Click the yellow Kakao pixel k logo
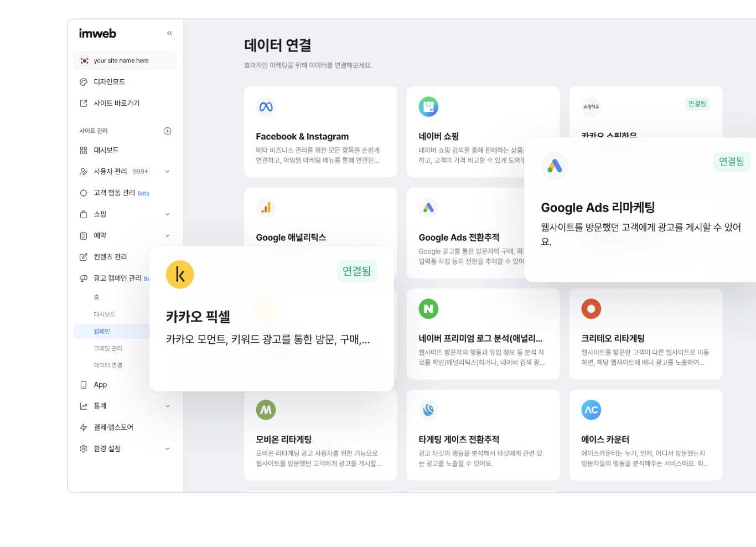 (x=180, y=275)
